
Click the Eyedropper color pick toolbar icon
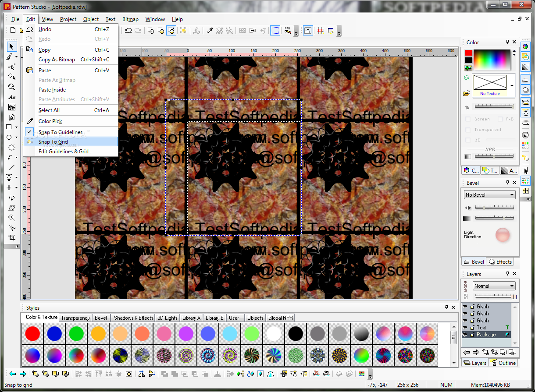click(210, 30)
